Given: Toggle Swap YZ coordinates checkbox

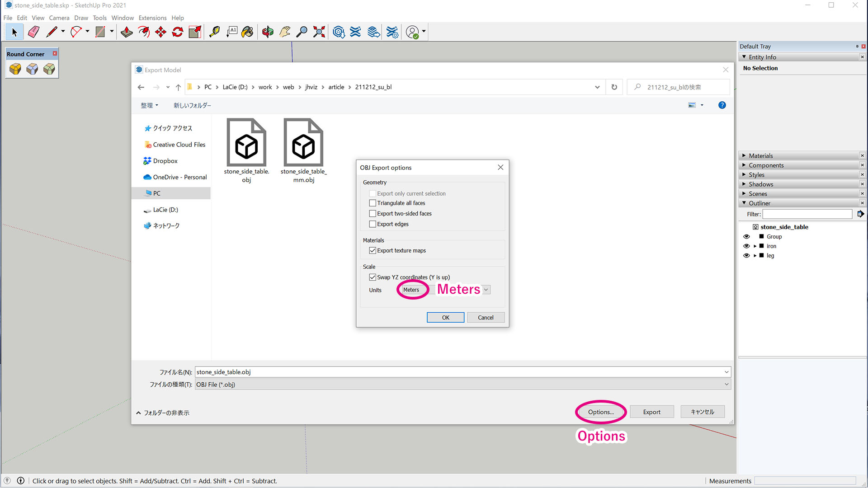Looking at the screenshot, I should pyautogui.click(x=373, y=277).
